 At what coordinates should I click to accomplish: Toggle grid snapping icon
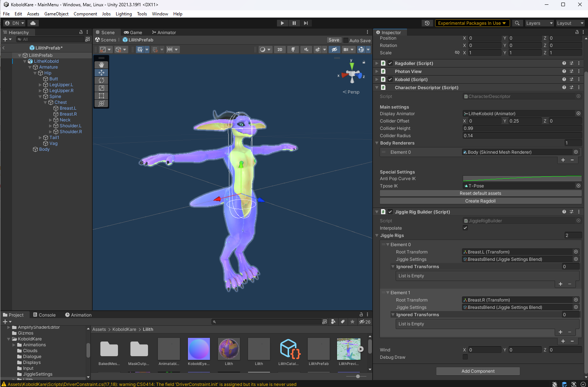(155, 50)
